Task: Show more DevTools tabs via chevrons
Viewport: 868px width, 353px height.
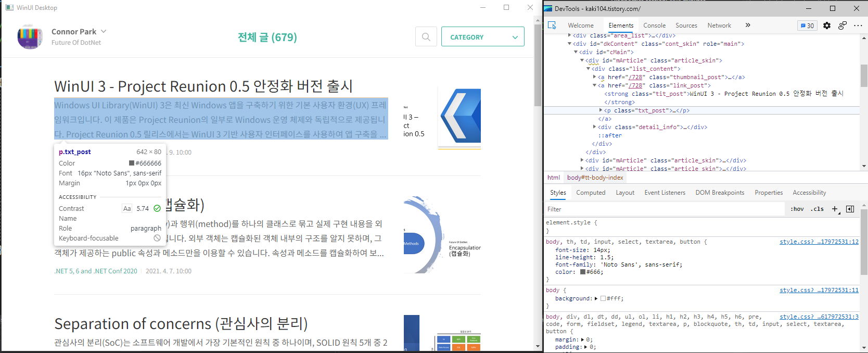Action: (748, 25)
